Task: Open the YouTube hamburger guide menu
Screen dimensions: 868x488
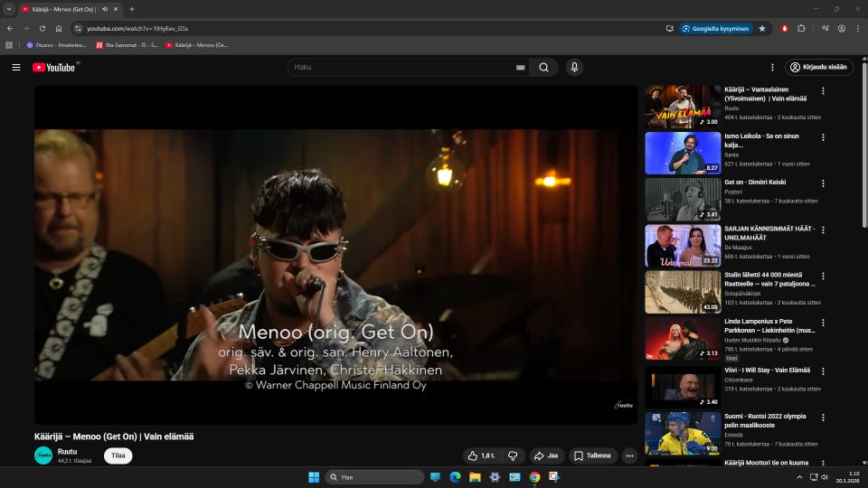Action: tap(16, 67)
